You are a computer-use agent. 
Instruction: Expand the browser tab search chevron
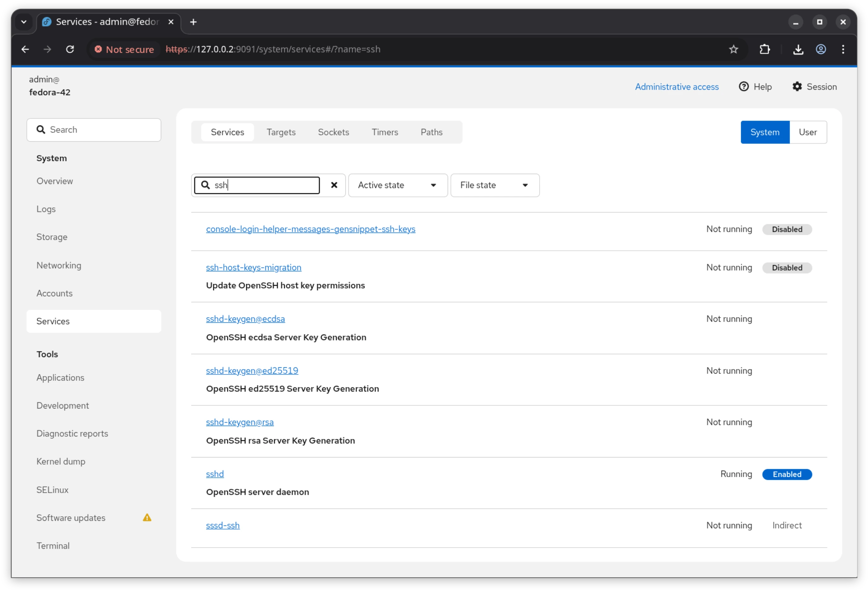point(23,22)
